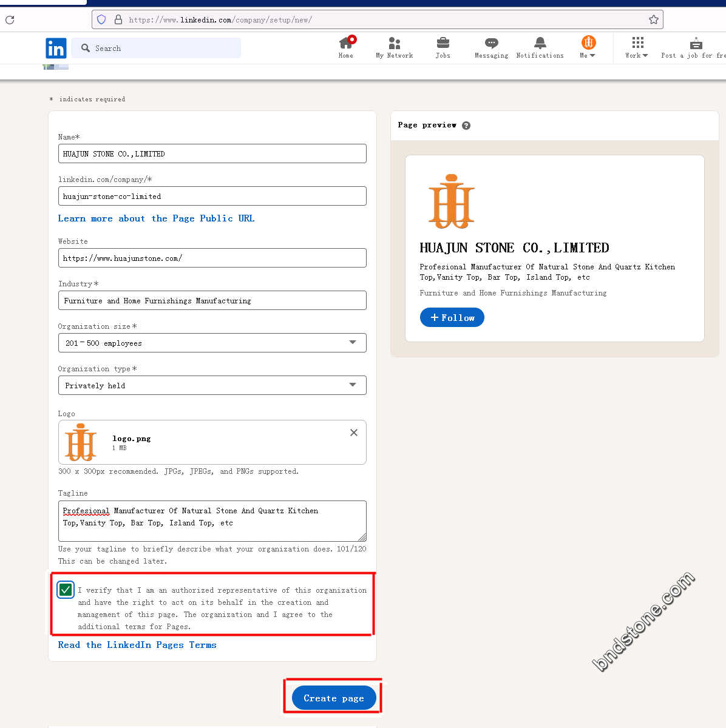Bookmark this page with the star icon
Image resolution: width=726 pixels, height=728 pixels.
coord(654,19)
